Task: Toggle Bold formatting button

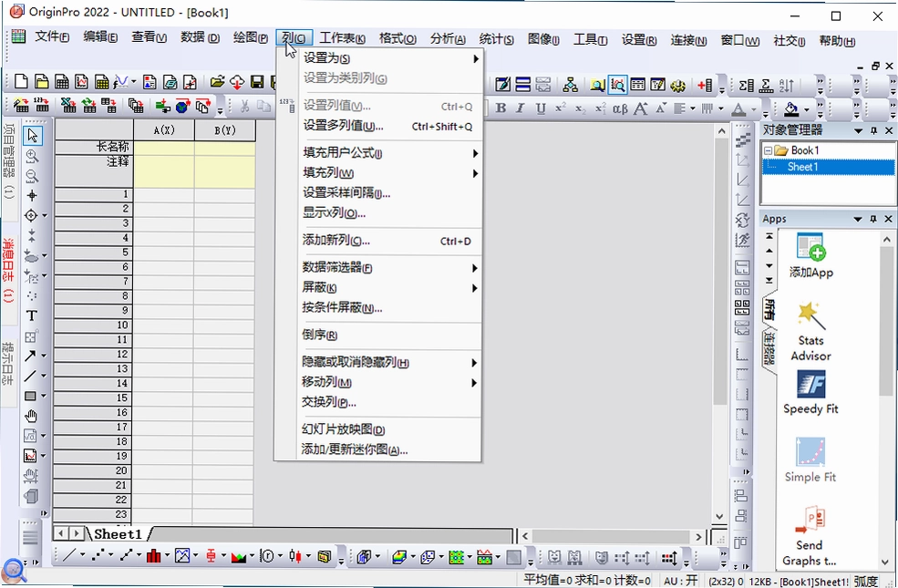Action: point(501,108)
